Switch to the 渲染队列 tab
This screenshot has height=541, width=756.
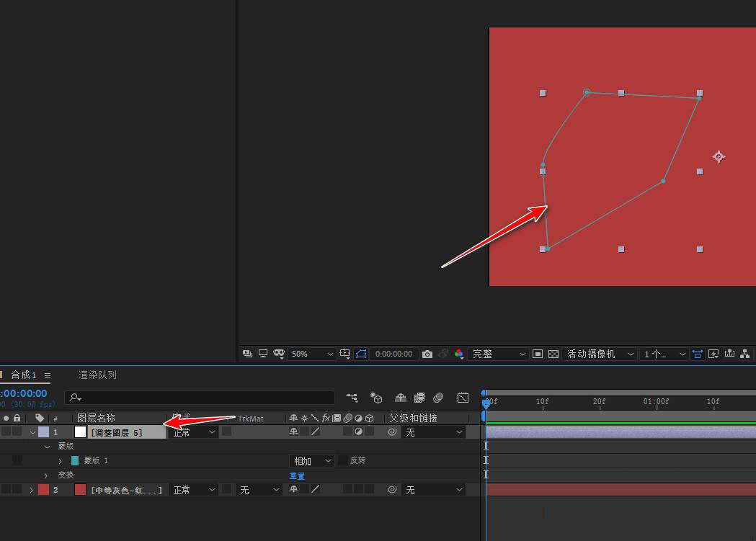point(97,375)
